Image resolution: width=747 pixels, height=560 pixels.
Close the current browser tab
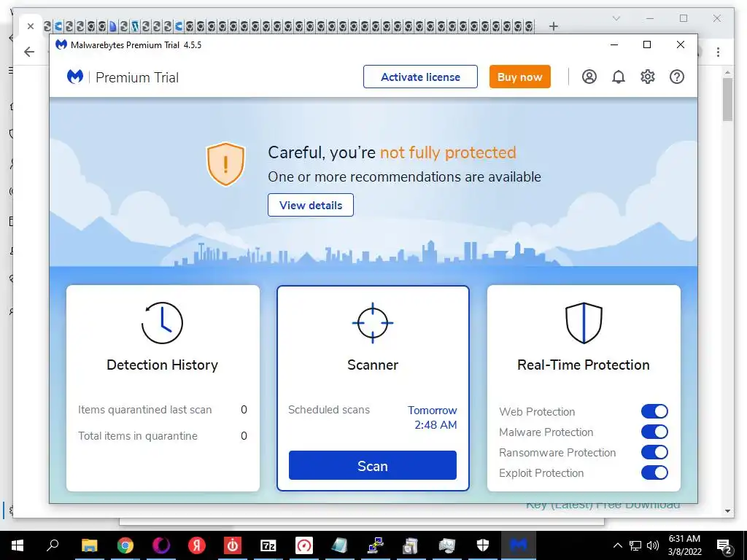(x=31, y=26)
